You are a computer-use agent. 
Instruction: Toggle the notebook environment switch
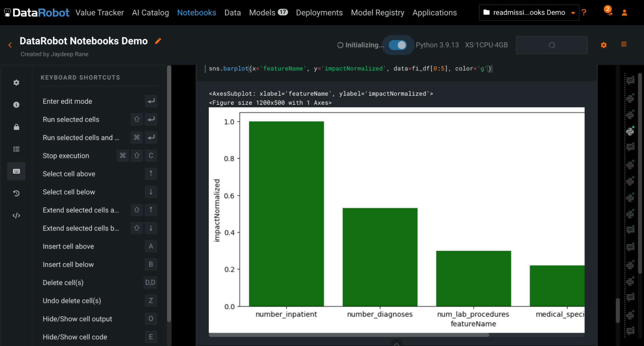click(398, 45)
